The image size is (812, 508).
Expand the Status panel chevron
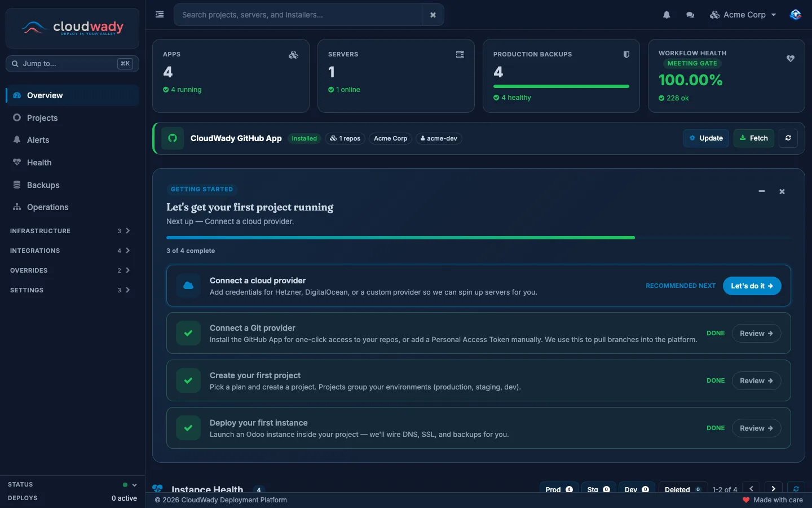coord(134,485)
